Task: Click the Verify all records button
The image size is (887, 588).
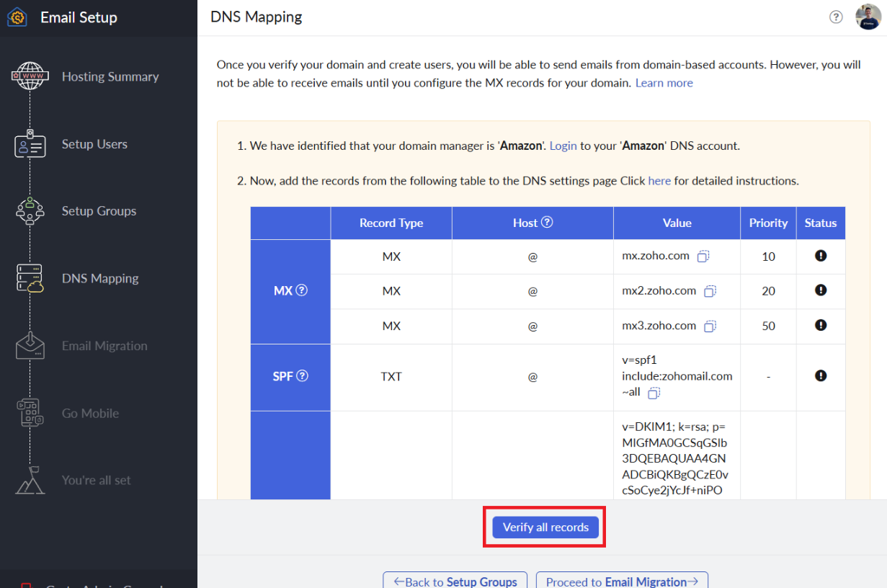Action: pos(545,527)
